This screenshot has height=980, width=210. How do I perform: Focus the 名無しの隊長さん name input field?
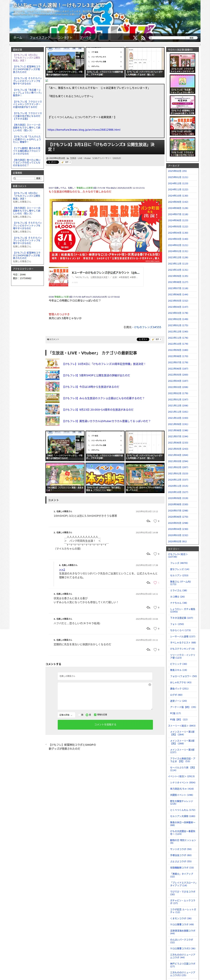coord(105,676)
